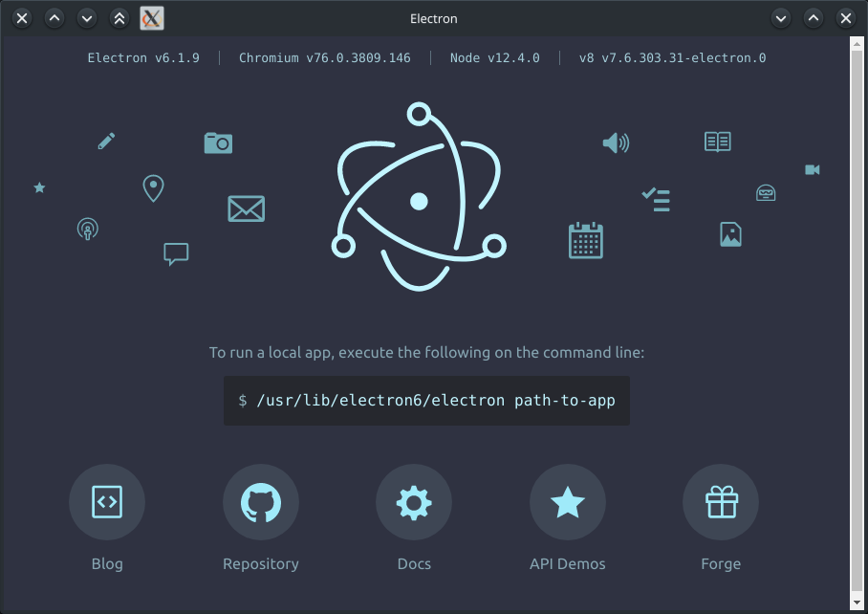Click the left-side up chevron title bar button
The width and height of the screenshot is (868, 614).
(x=54, y=18)
